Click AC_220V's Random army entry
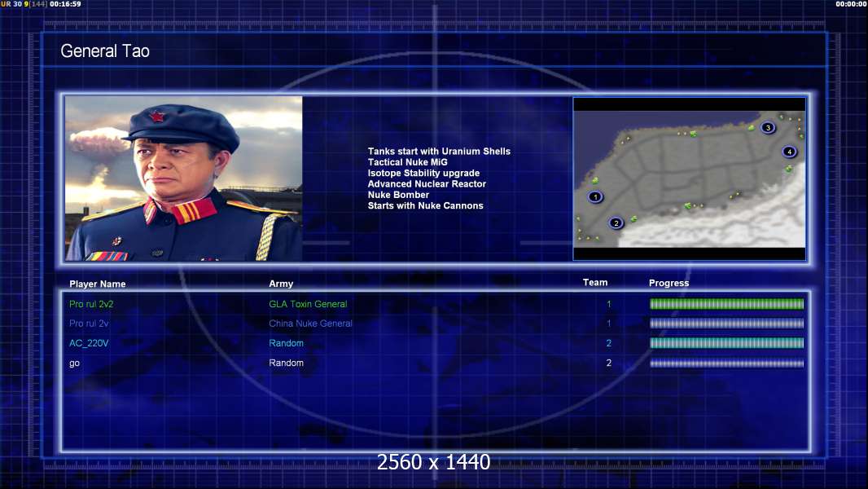 [x=286, y=343]
